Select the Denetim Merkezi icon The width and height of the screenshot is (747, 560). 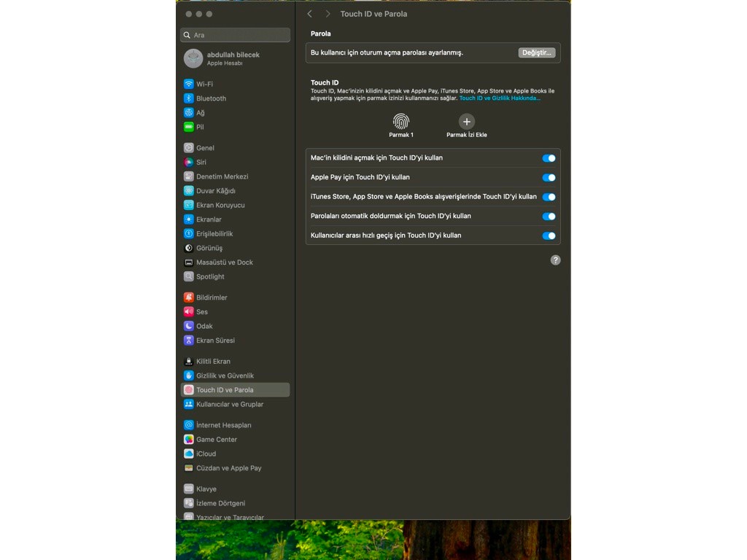(x=189, y=176)
